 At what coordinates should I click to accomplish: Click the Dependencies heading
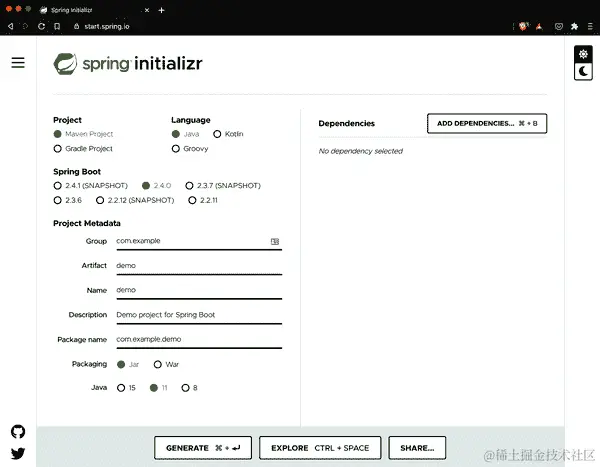(x=346, y=123)
